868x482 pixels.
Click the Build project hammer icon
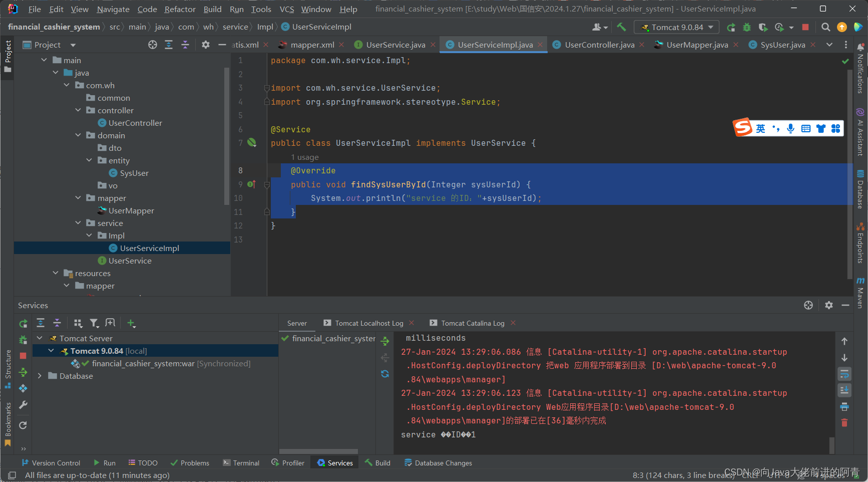pos(621,27)
